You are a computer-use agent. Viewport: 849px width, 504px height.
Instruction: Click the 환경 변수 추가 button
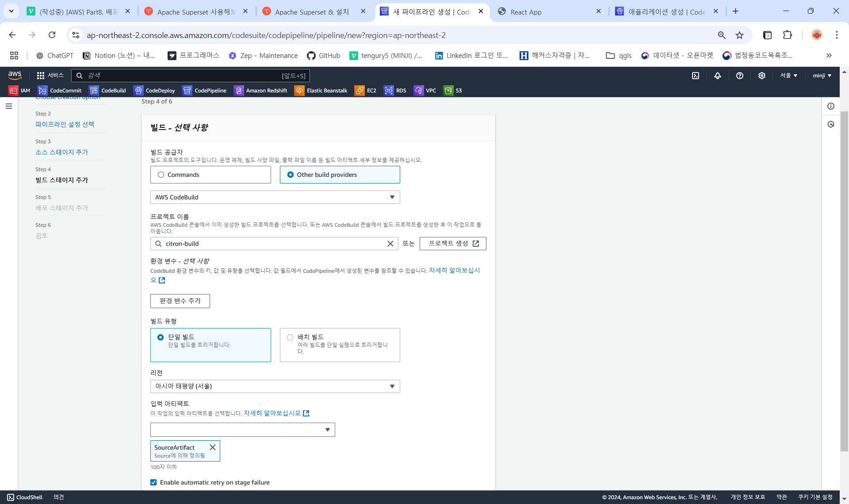point(180,301)
